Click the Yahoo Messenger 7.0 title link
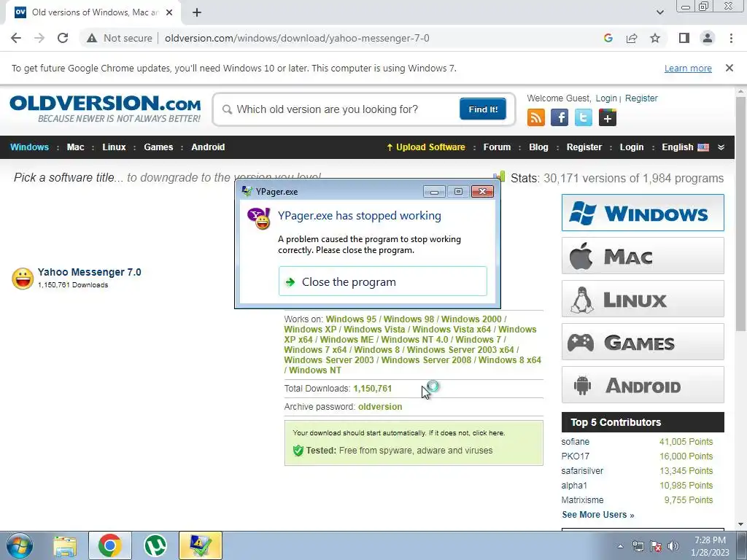747x560 pixels. coord(90,272)
